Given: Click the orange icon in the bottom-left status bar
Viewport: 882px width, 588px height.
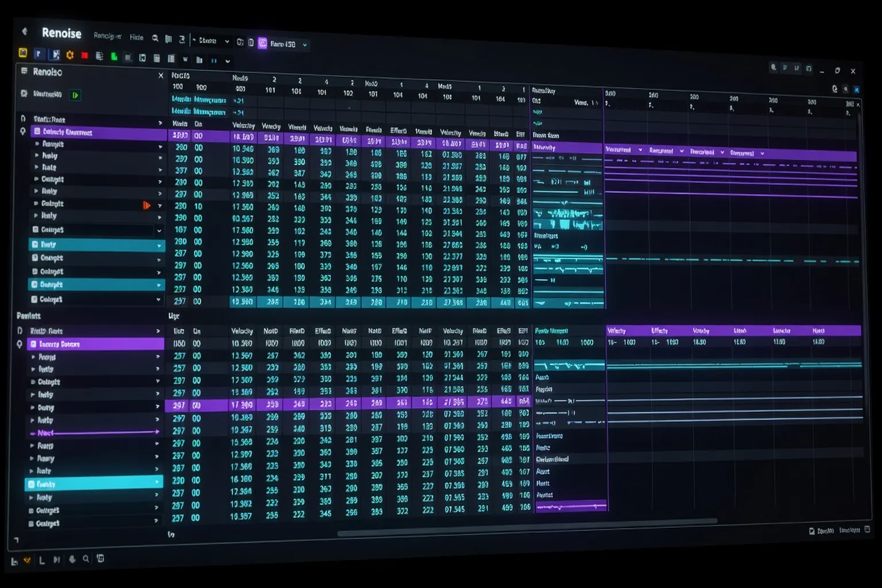Looking at the screenshot, I should (27, 560).
